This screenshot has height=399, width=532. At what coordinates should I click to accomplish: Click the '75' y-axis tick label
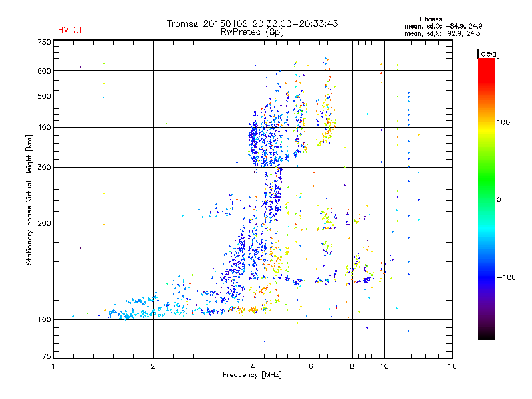47,356
